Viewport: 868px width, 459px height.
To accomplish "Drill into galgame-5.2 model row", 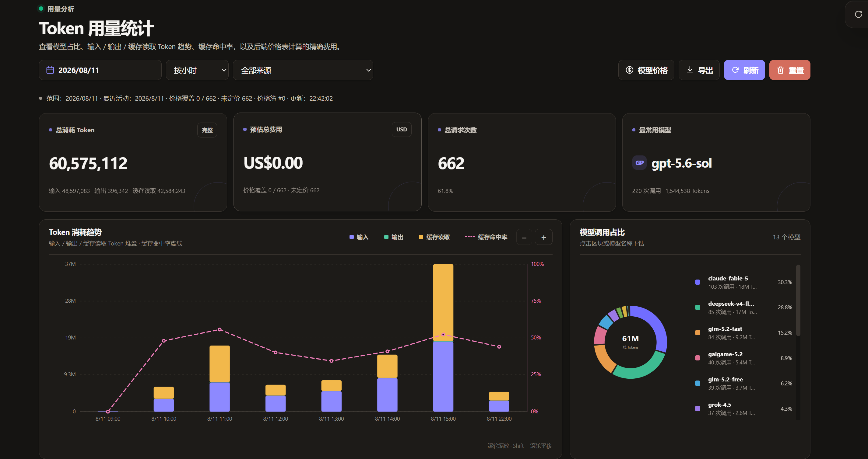I will click(x=743, y=358).
